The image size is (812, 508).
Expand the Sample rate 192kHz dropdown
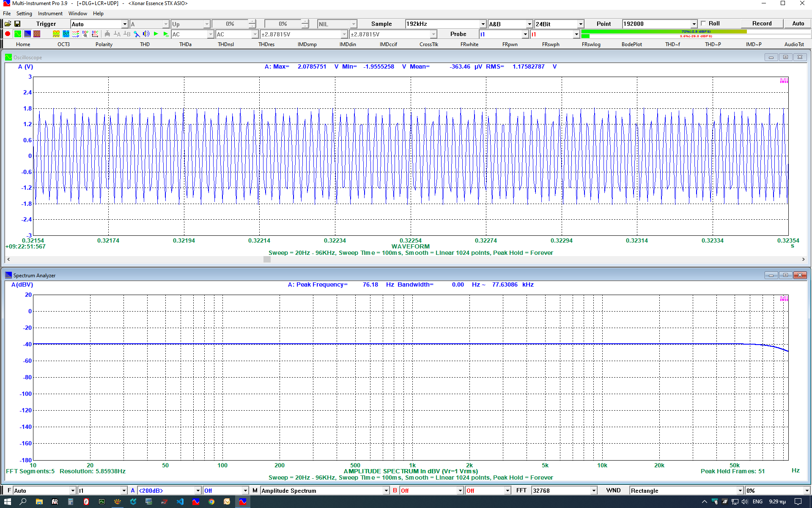(483, 24)
